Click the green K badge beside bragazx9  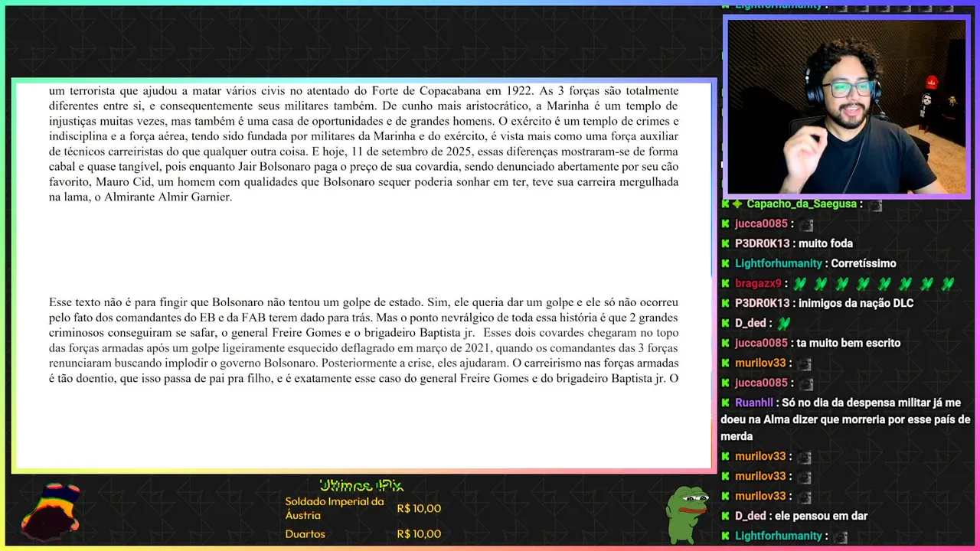[726, 283]
